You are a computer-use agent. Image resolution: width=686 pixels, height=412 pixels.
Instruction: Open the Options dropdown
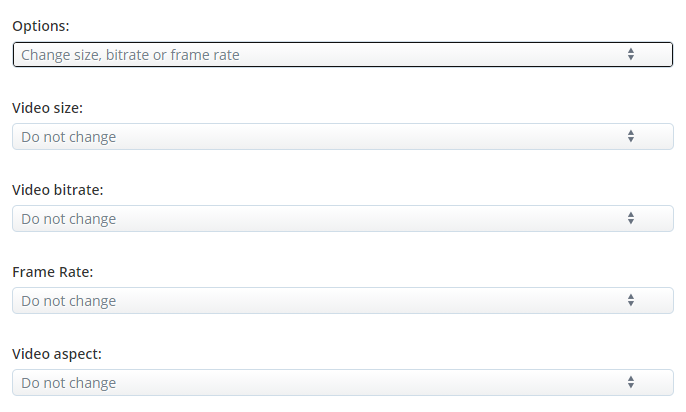[343, 55]
